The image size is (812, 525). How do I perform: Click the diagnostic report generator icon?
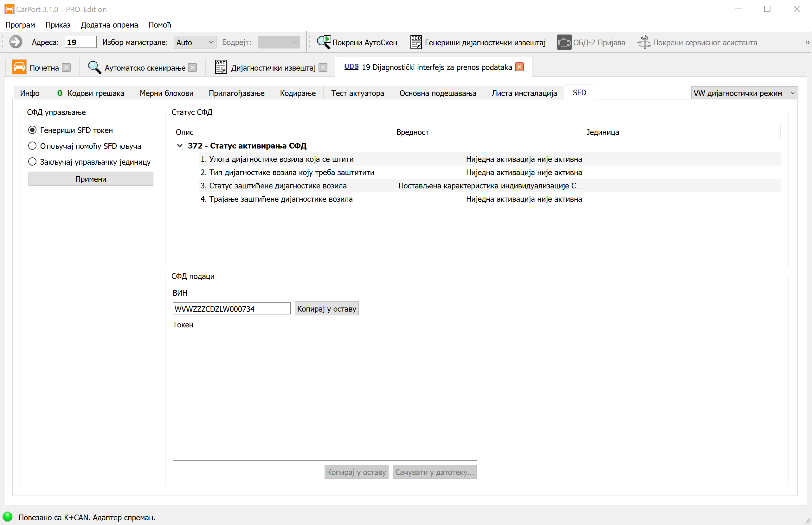coord(416,42)
